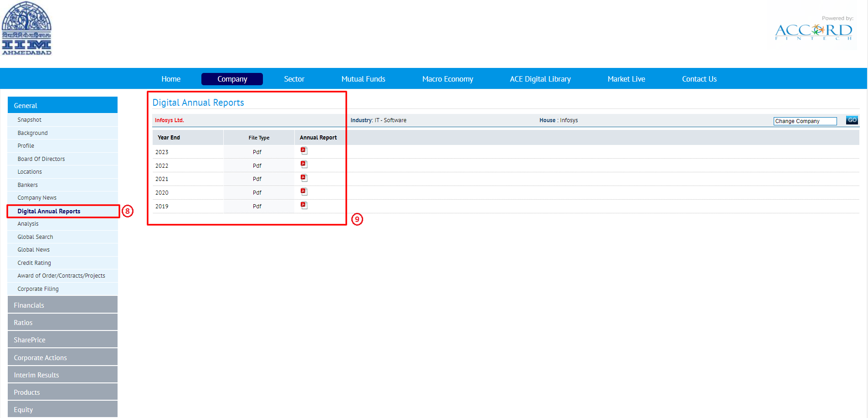Expand the Equity sidebar section
868x418 pixels.
click(x=62, y=409)
